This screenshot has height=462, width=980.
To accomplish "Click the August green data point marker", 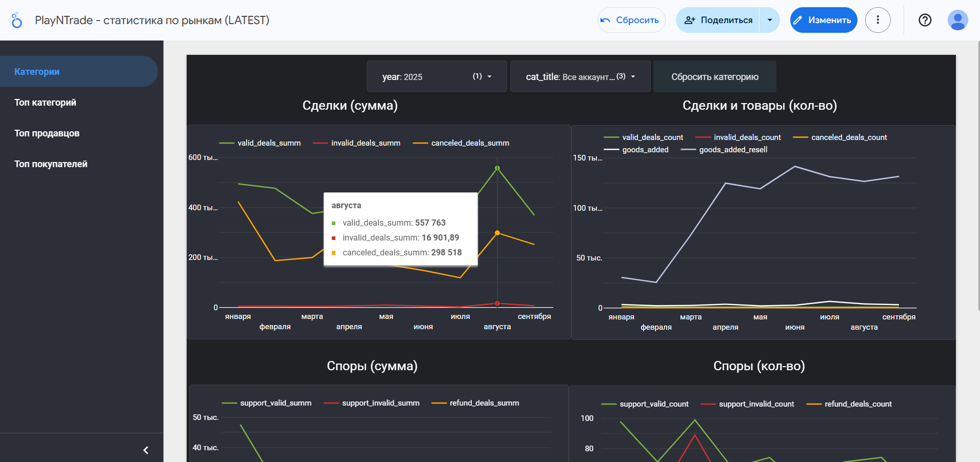I will coord(497,168).
